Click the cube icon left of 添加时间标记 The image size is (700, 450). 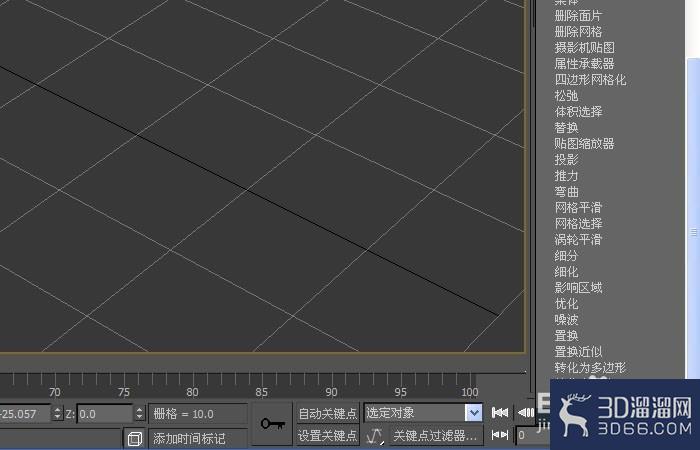pyautogui.click(x=134, y=438)
